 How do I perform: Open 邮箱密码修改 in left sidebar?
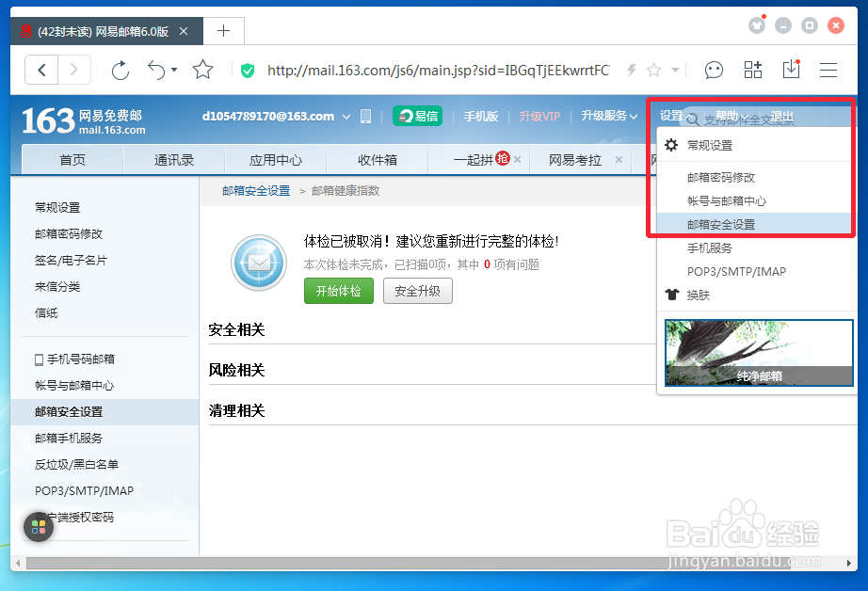[69, 234]
